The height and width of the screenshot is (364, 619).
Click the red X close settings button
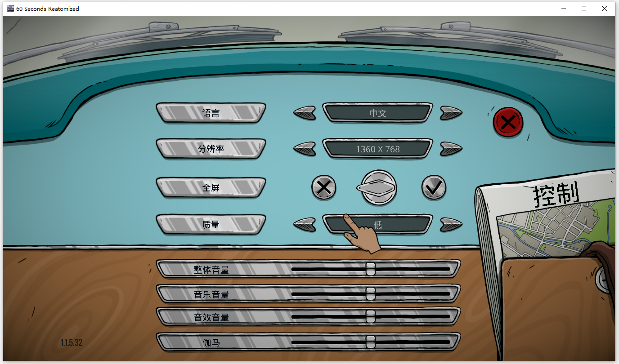coord(508,122)
